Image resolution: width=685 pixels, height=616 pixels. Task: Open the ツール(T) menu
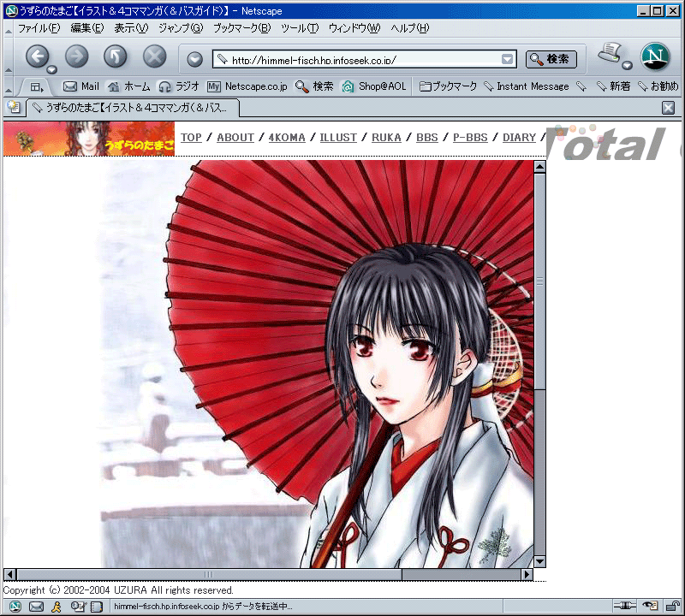300,28
